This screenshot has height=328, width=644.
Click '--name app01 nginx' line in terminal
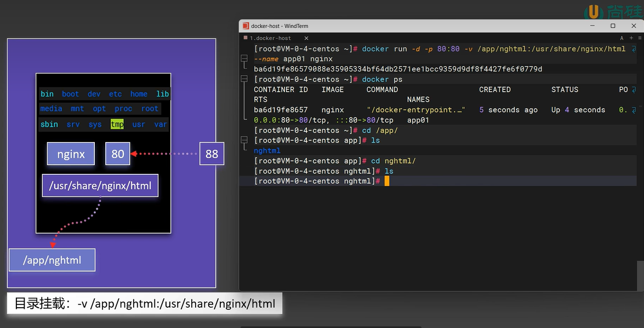click(293, 59)
